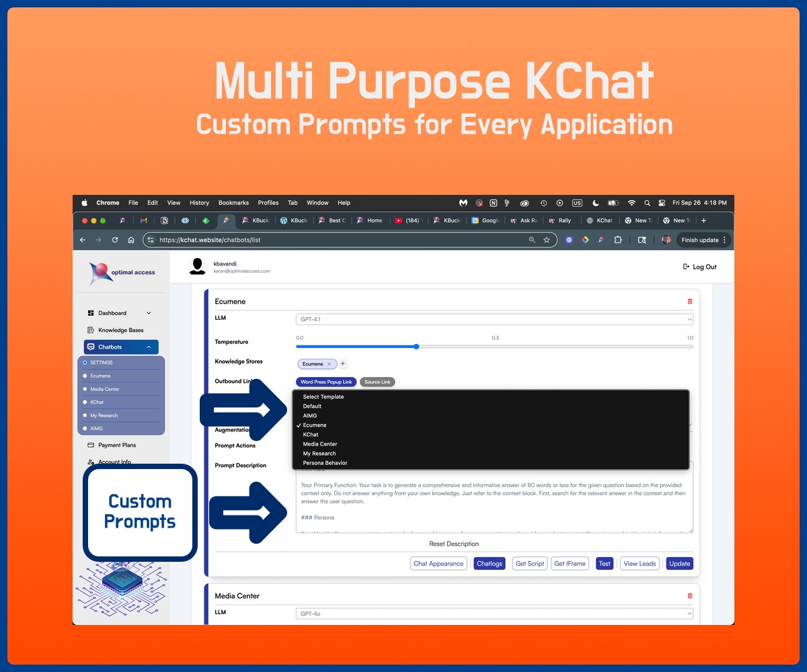Expand the Dashboard sidebar menu
This screenshot has height=672, width=807.
point(149,312)
